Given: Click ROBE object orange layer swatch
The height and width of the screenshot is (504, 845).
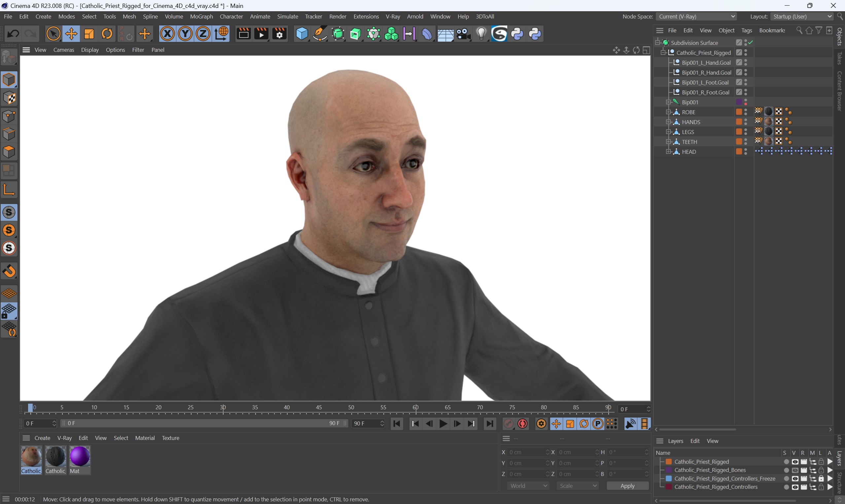Looking at the screenshot, I should [x=739, y=112].
